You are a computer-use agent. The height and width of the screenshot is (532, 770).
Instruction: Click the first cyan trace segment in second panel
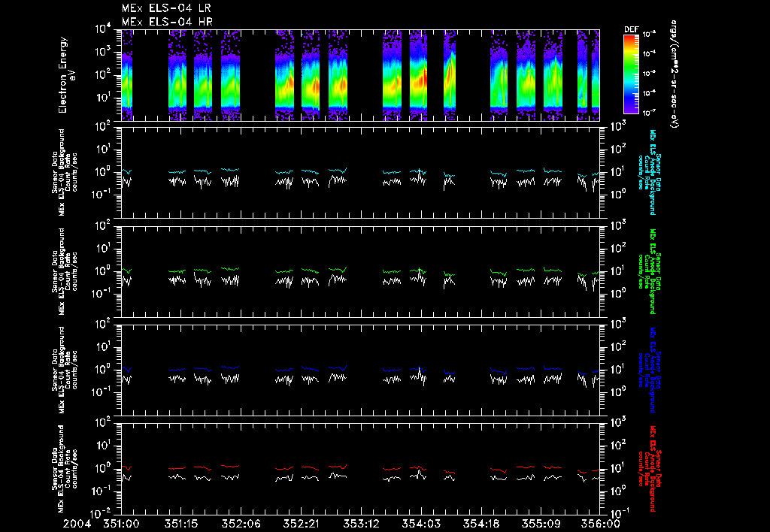[126, 171]
